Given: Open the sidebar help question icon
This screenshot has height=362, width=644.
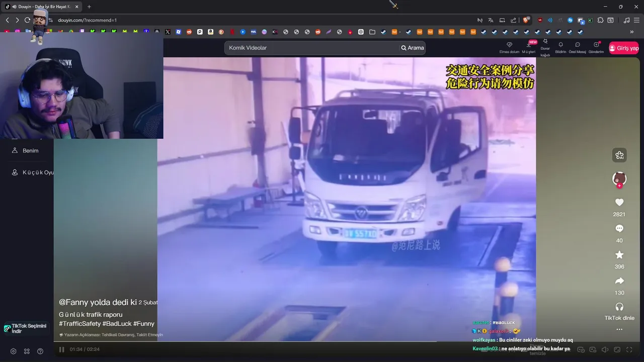Looking at the screenshot, I should (40, 351).
